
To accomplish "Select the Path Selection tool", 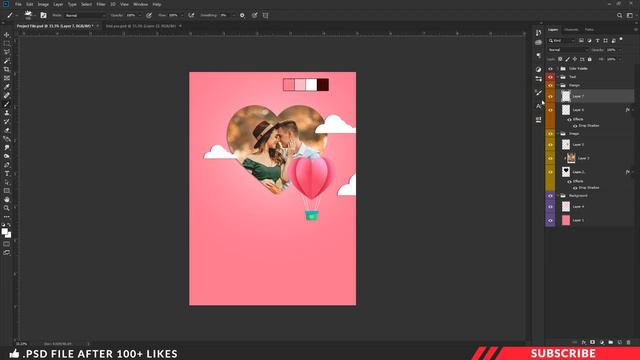I will (7, 182).
